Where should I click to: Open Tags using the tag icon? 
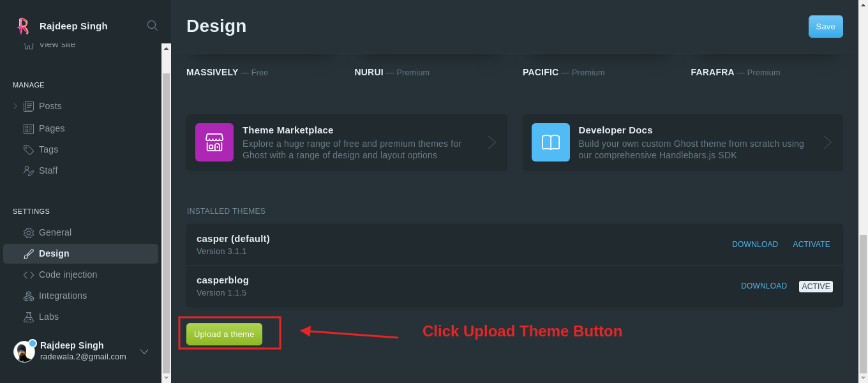coord(27,149)
